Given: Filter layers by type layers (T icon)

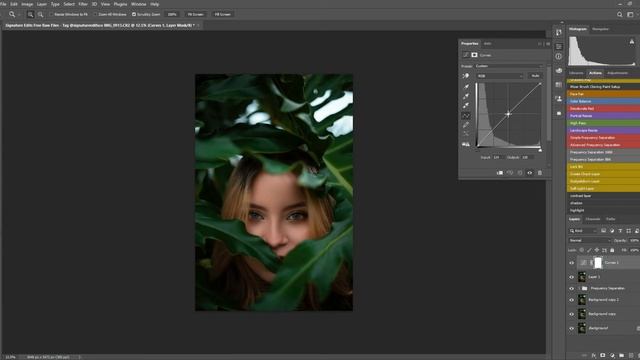Looking at the screenshot, I should [x=620, y=231].
